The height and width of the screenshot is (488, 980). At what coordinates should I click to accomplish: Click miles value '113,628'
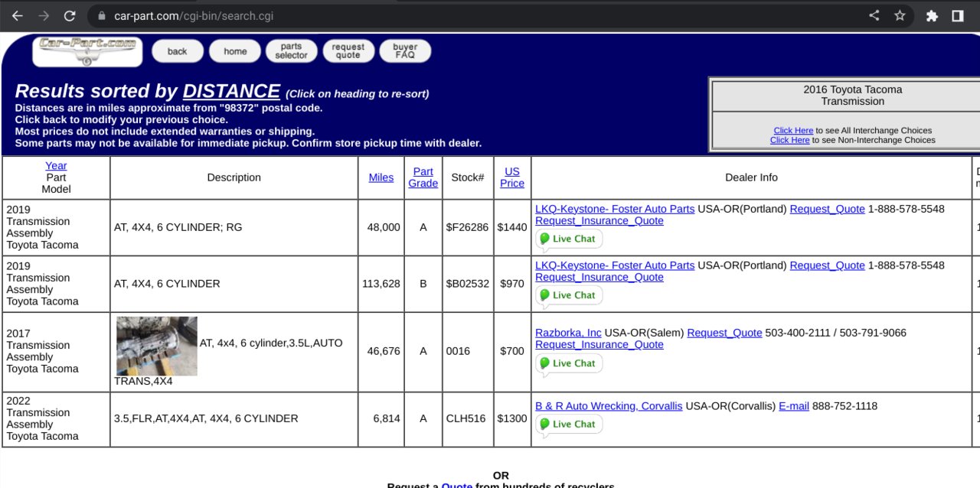(381, 284)
